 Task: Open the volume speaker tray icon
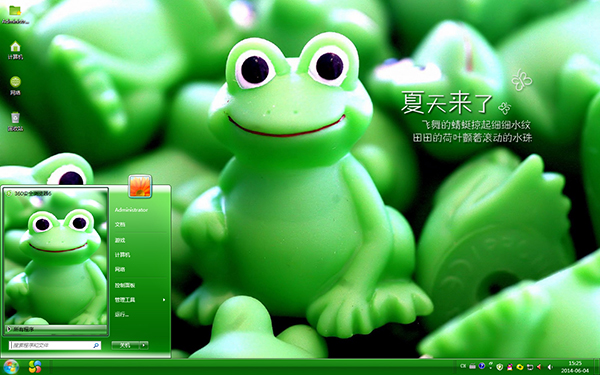(550, 367)
